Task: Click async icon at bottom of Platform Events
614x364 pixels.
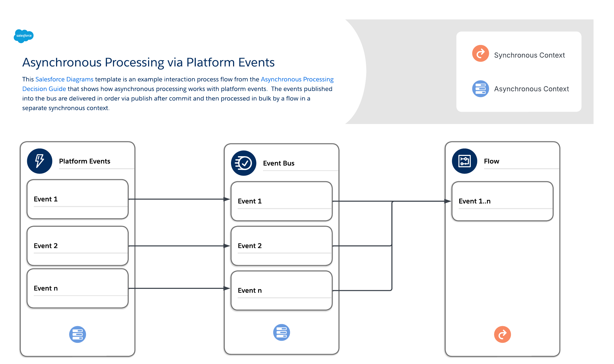Action: 78,334
